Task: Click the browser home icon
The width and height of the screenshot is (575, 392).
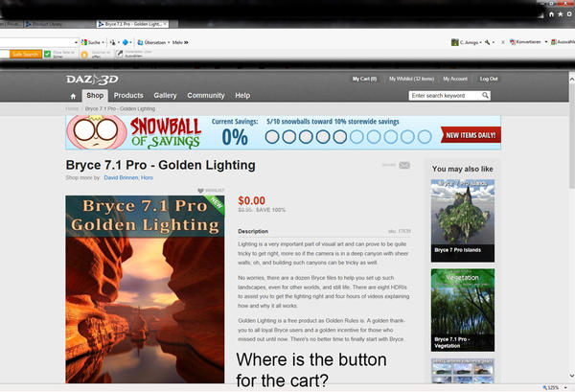Action: click(552, 14)
